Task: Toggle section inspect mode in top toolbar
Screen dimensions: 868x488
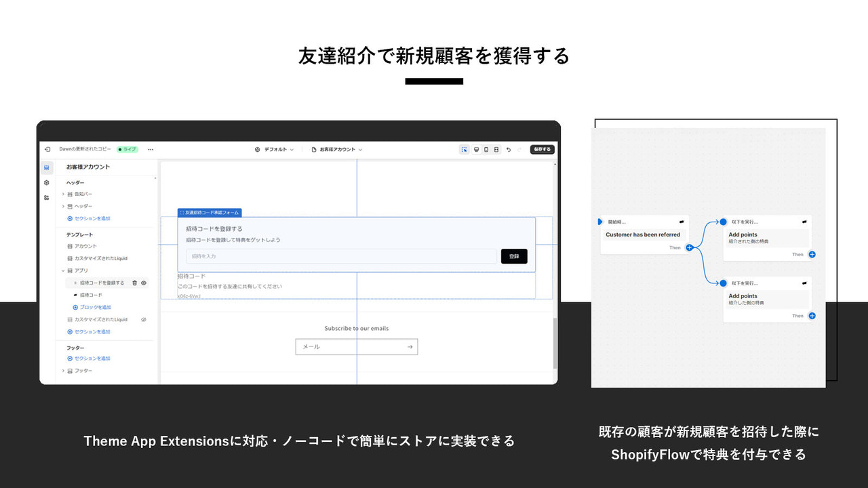Action: (x=465, y=149)
